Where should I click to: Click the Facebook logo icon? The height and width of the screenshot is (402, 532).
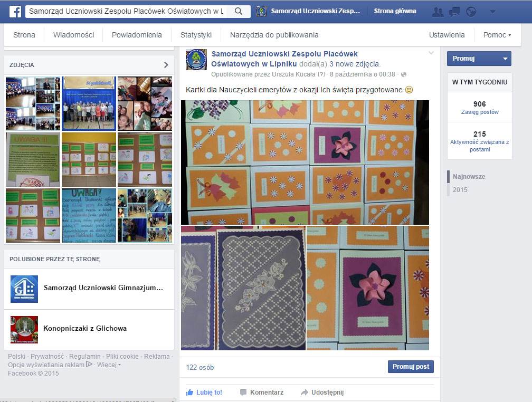coord(14,12)
